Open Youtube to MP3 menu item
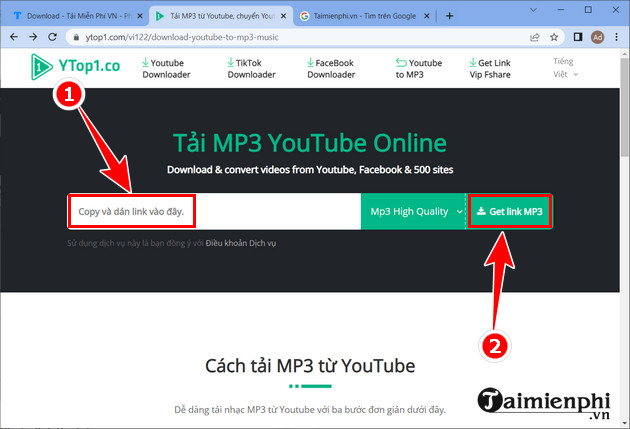This screenshot has width=630, height=429. [419, 69]
